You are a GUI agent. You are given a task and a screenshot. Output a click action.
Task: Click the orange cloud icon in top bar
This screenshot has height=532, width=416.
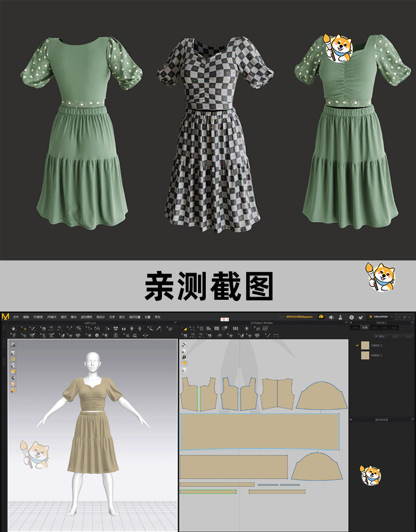coord(321,317)
